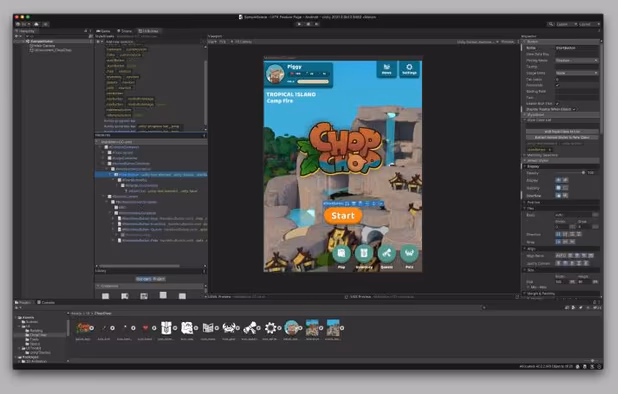
Task: Click the Size Width input field
Action: [562, 282]
